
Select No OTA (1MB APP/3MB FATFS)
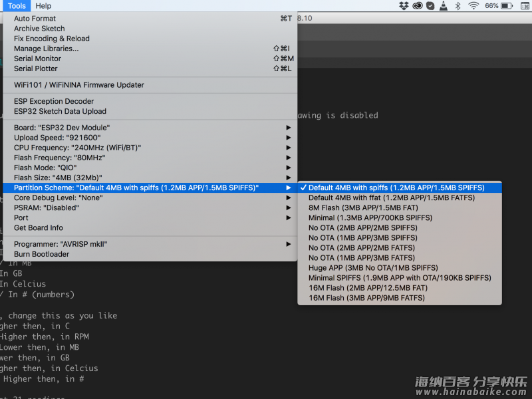[x=400, y=258]
